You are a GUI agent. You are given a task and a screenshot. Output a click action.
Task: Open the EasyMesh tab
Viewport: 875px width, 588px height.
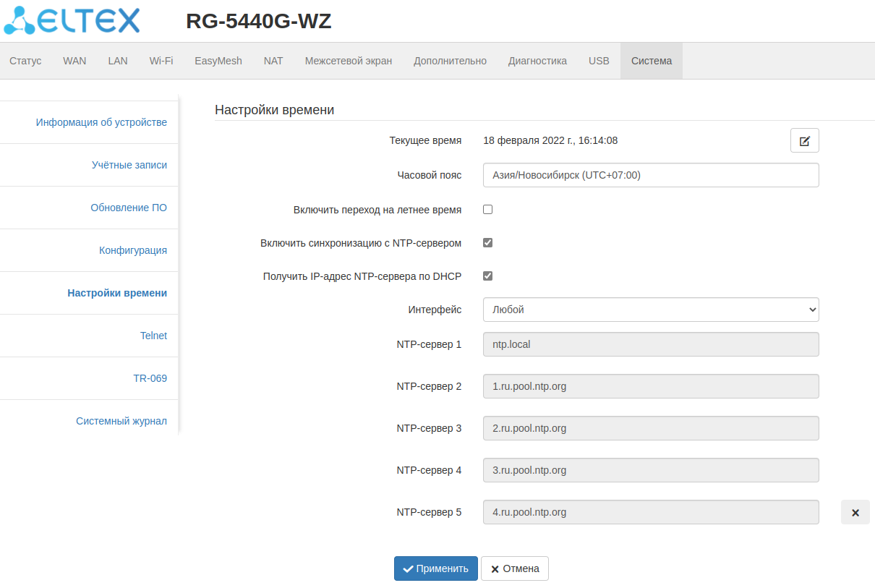point(218,61)
